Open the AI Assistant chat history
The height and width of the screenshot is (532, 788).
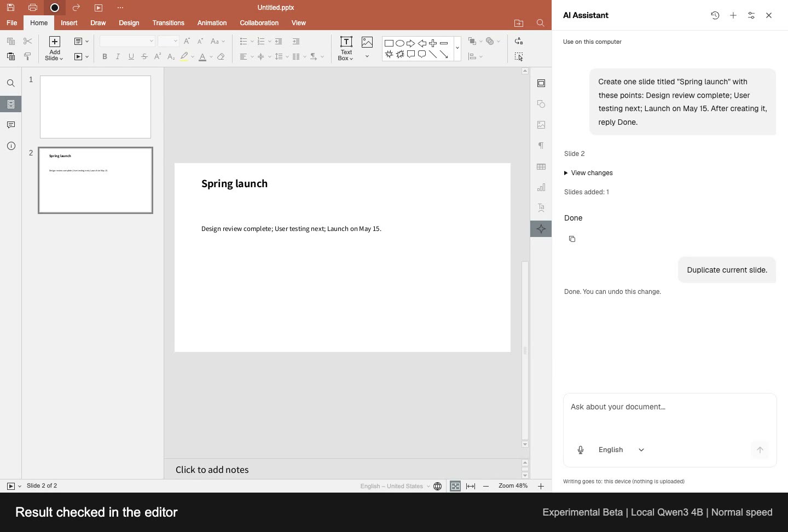(715, 15)
